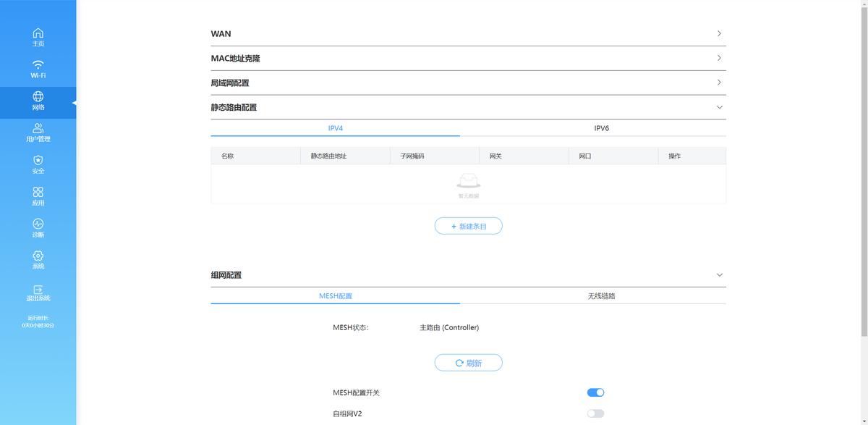Image resolution: width=868 pixels, height=425 pixels.
Task: Select the Wi-Fi icon in sidebar
Action: [x=38, y=68]
